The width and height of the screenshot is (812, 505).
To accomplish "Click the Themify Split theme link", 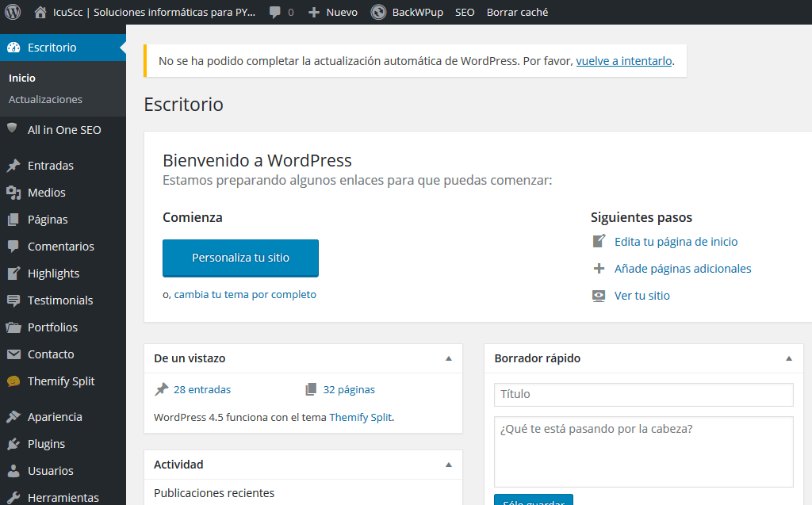I will (x=361, y=418).
